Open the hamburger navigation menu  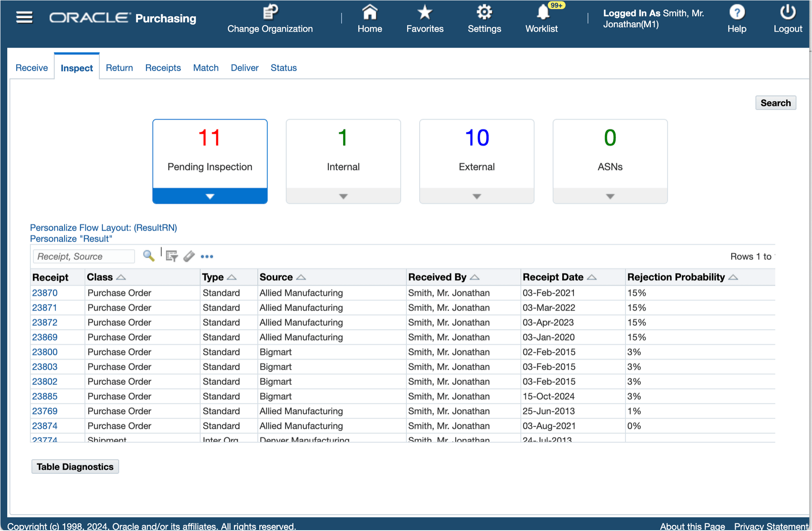pyautogui.click(x=24, y=17)
